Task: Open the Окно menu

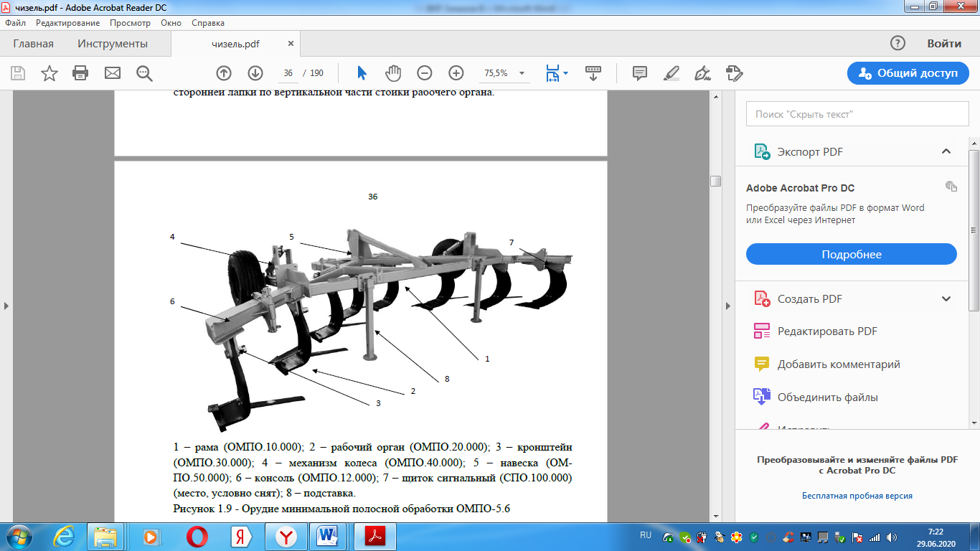Action: coord(171,23)
